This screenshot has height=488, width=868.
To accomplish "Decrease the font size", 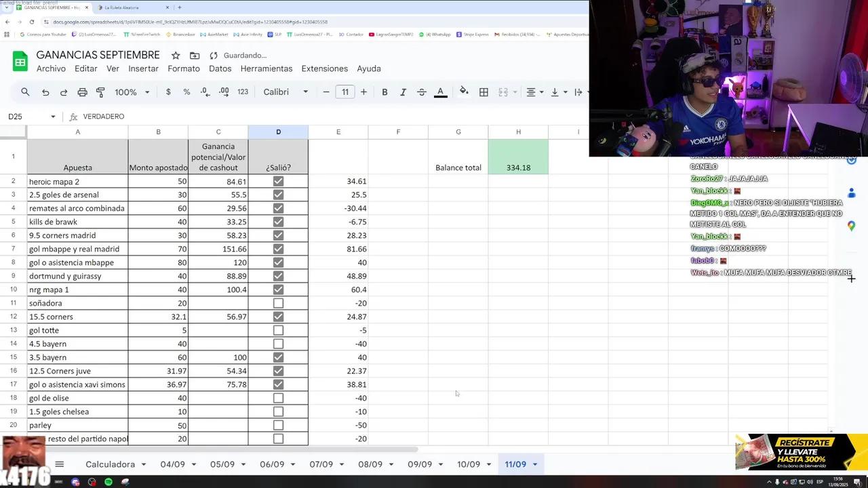I will point(326,92).
